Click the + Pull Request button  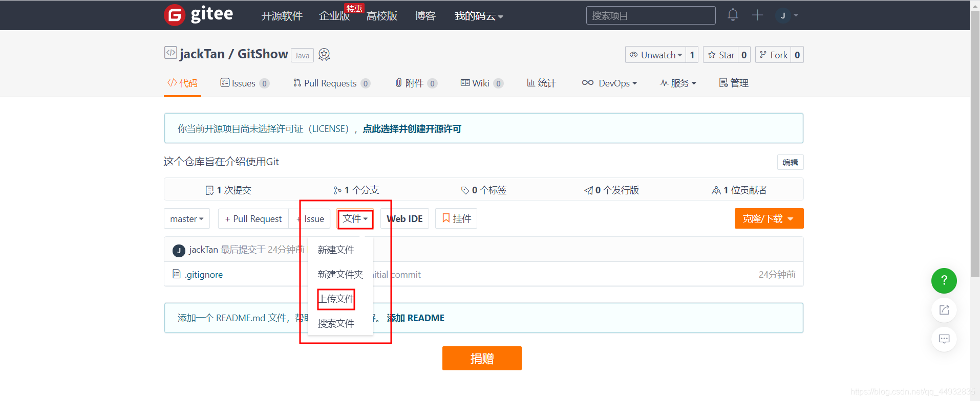253,219
